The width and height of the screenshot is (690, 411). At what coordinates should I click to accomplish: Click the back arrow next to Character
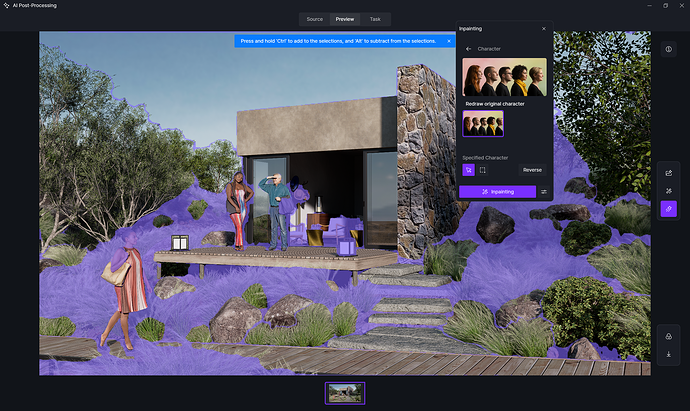pyautogui.click(x=468, y=48)
